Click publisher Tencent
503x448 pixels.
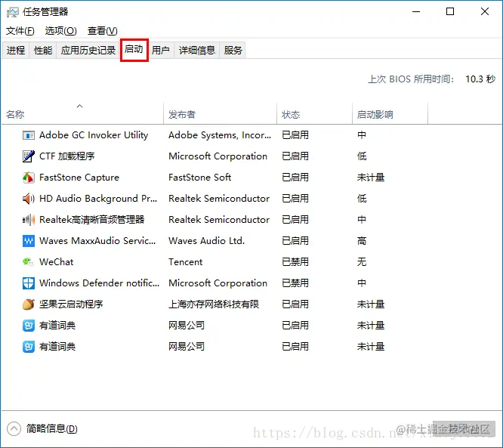tap(186, 262)
